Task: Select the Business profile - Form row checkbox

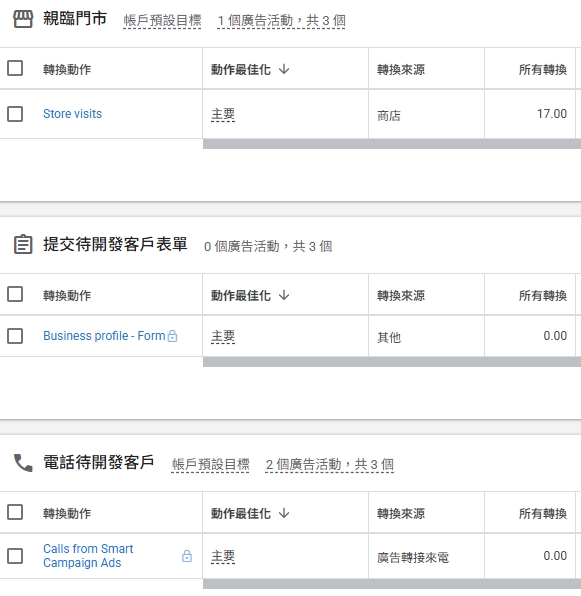Action: [x=15, y=336]
